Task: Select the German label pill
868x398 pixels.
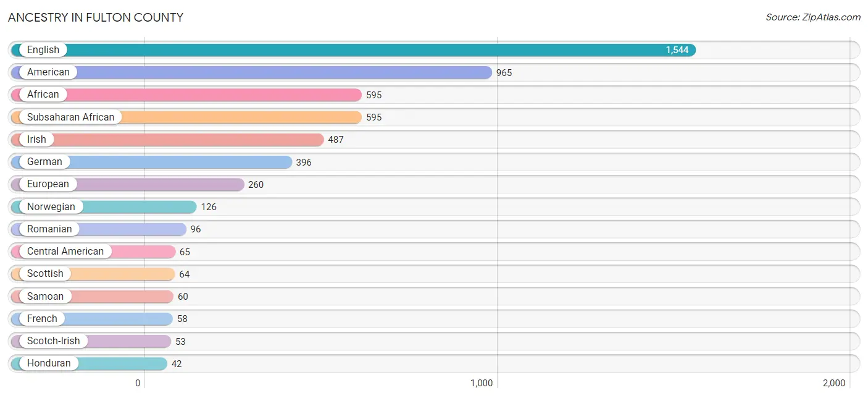Action: coord(44,162)
